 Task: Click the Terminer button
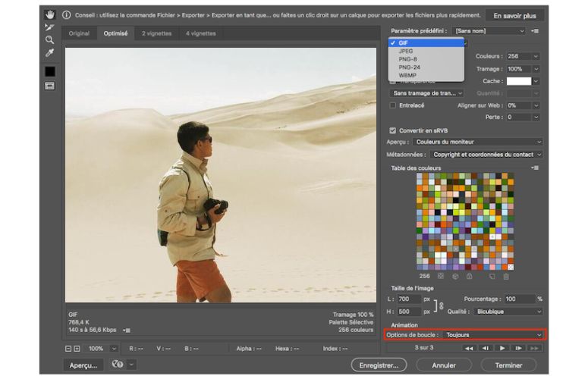point(508,365)
